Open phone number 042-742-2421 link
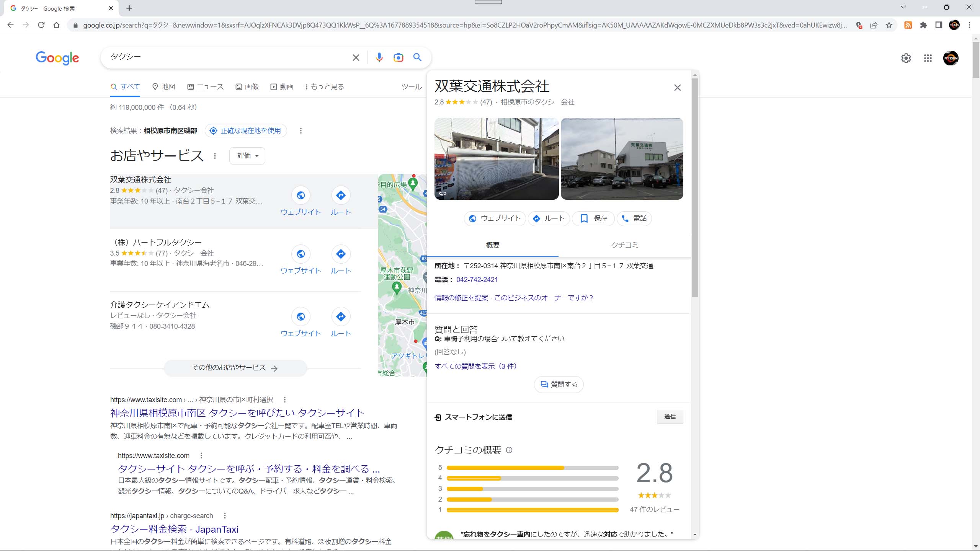Image resolution: width=980 pixels, height=551 pixels. (x=477, y=280)
